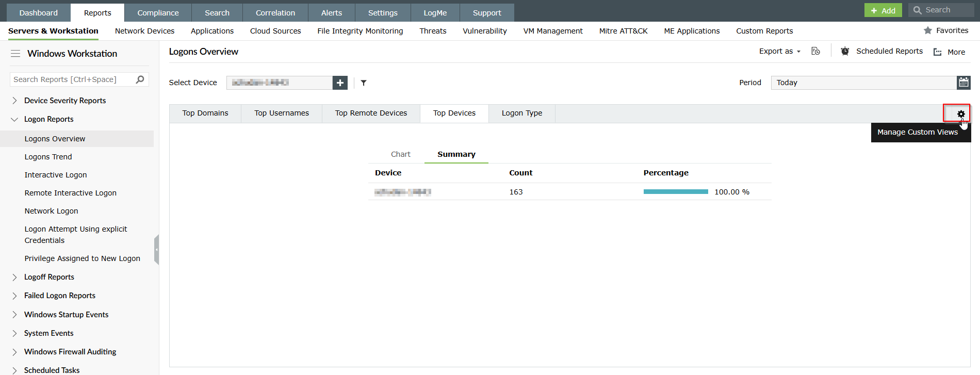Viewport: 980px width, 375px height.
Task: Click the device filter funnel icon
Action: pos(364,83)
